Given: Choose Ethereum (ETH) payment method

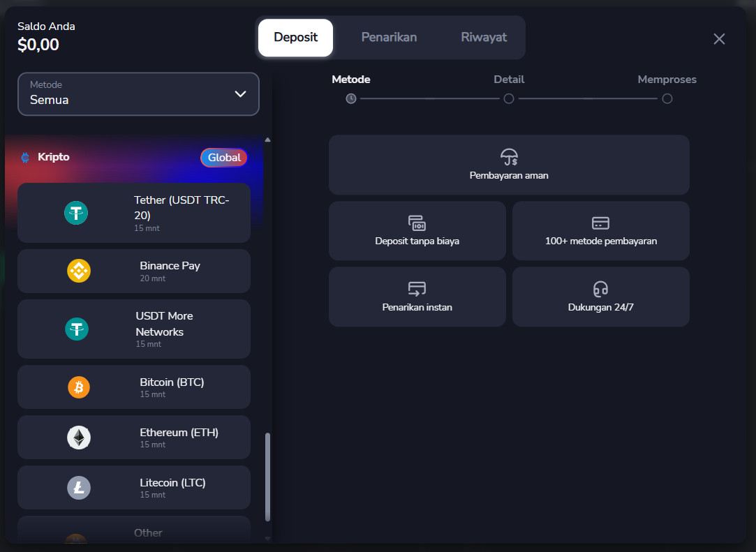Looking at the screenshot, I should point(179,438).
